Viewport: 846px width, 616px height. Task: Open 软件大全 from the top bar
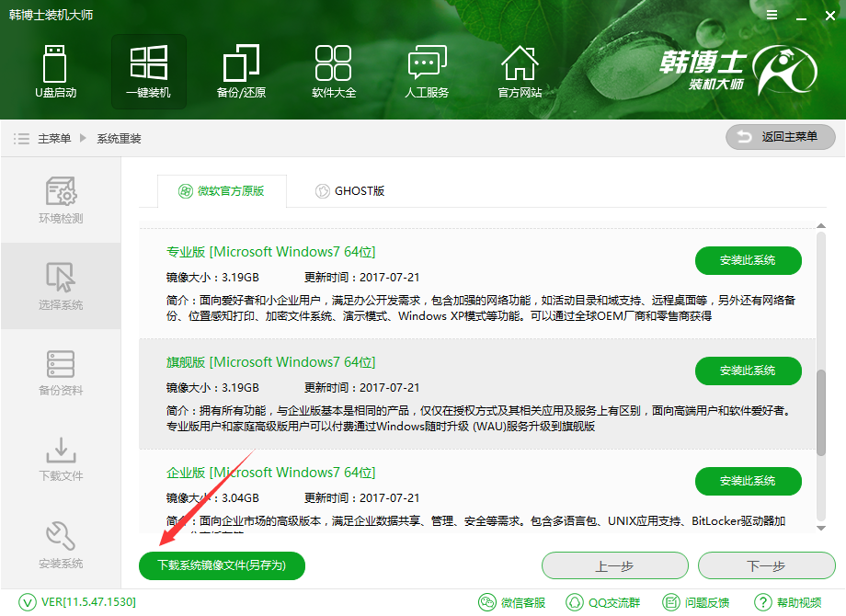pyautogui.click(x=334, y=72)
